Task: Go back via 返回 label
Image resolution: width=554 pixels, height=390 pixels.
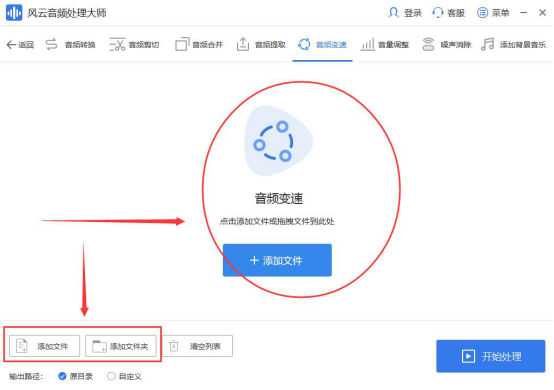Action: pos(26,45)
